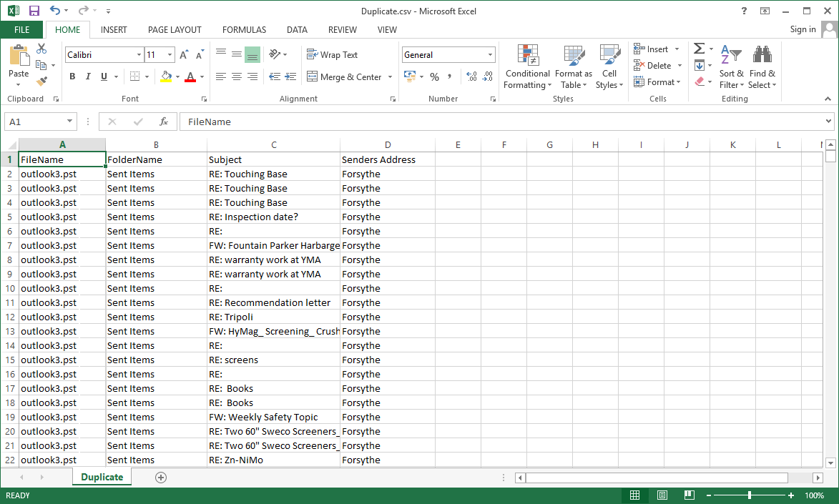The image size is (839, 504).
Task: Open Format cells dropdown in Cells group
Action: coord(657,82)
